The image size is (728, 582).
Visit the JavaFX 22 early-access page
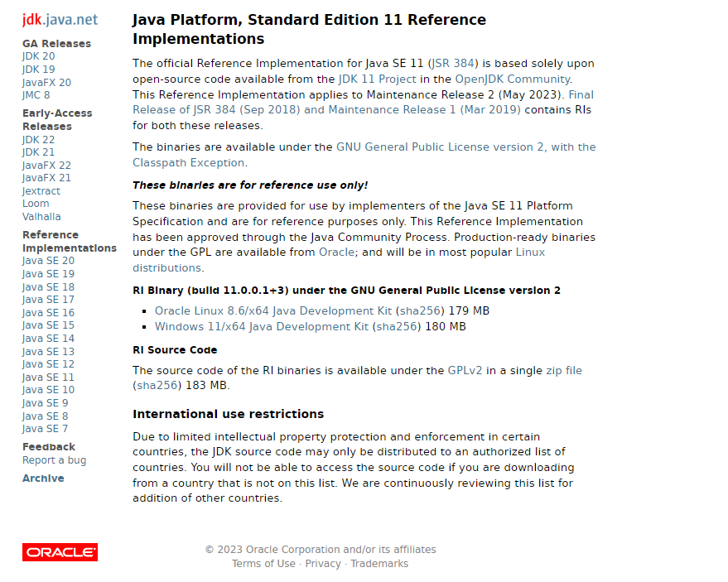point(46,166)
